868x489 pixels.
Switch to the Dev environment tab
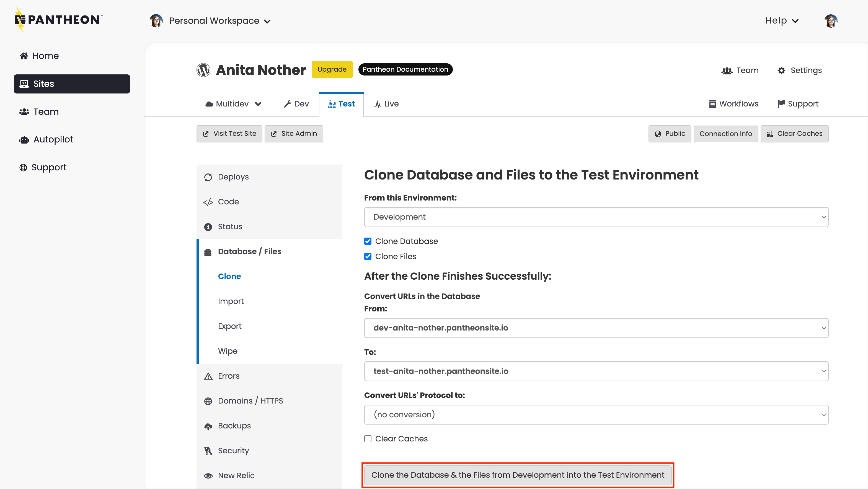(x=296, y=104)
